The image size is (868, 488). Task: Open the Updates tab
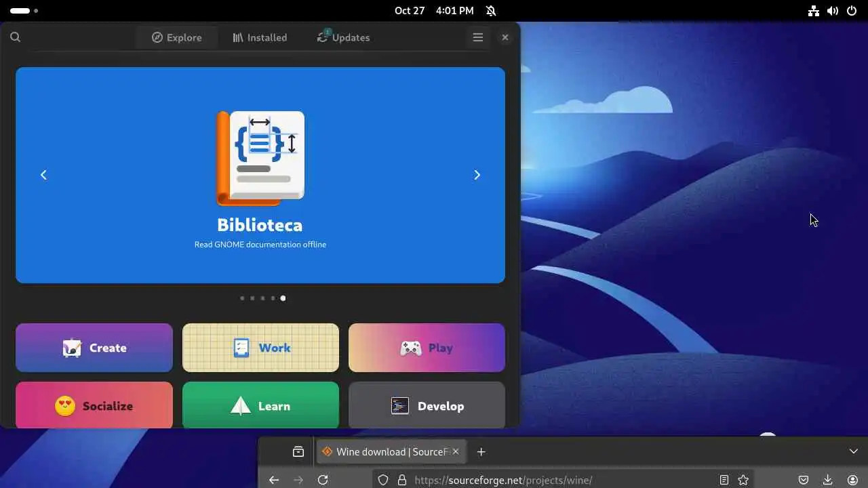point(343,37)
